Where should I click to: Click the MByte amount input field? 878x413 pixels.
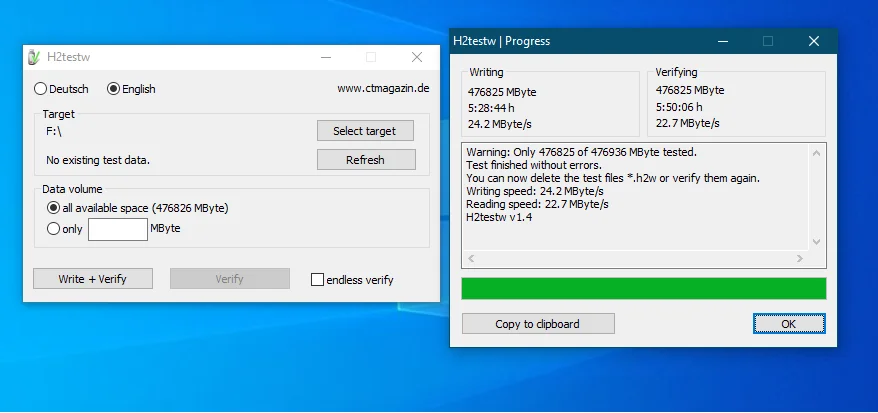click(118, 229)
